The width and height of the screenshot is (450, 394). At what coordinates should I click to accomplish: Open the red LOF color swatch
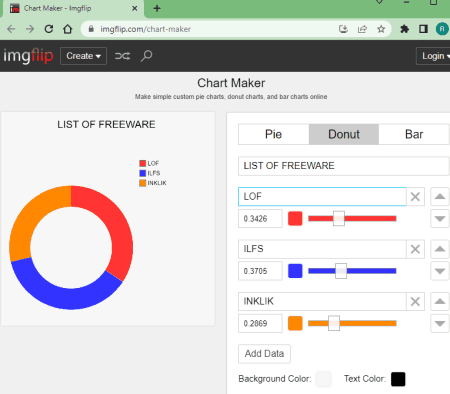(x=295, y=219)
